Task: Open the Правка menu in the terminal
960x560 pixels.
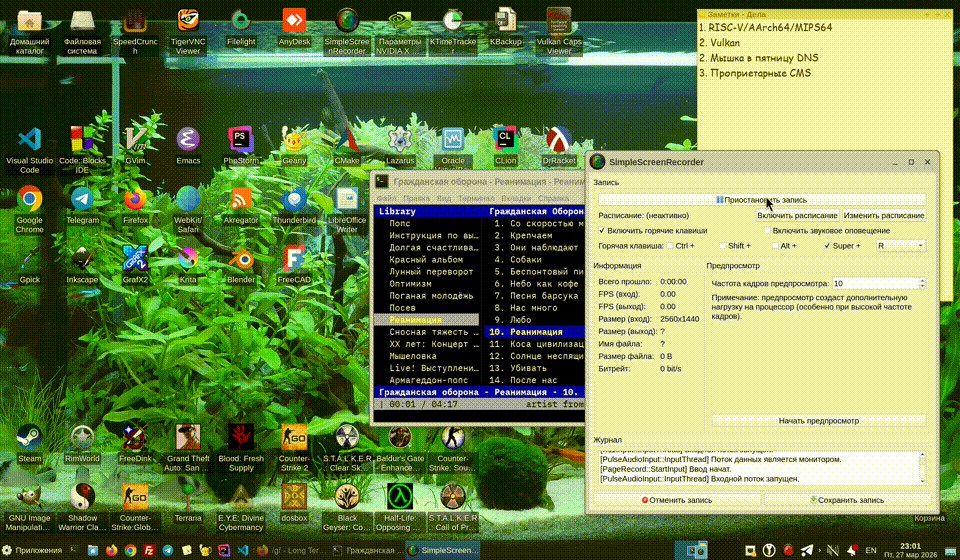Action: 416,198
